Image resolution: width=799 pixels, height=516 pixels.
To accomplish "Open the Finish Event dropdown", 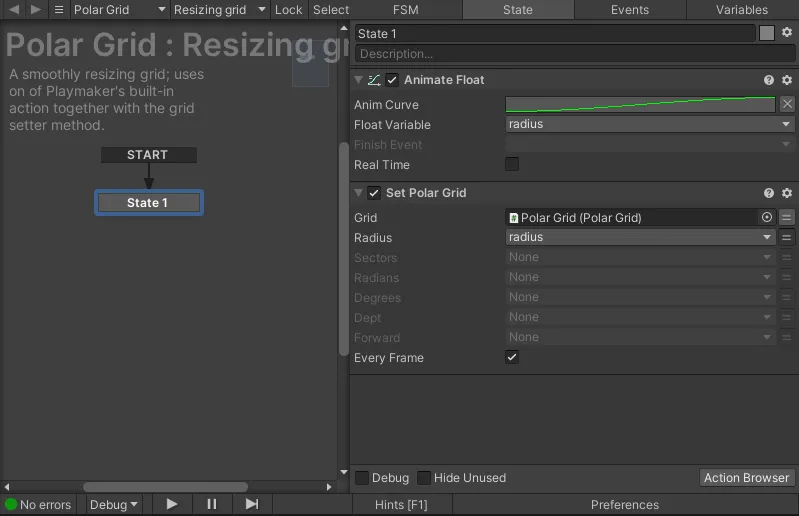I will (x=649, y=145).
